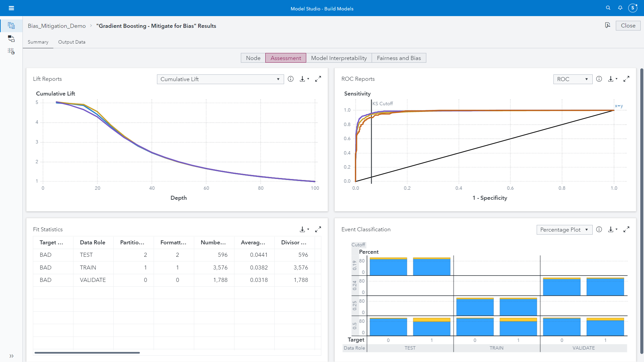Go to Bias_Mitigation_Demo breadcrumb link
The width and height of the screenshot is (644, 362).
pos(57,26)
